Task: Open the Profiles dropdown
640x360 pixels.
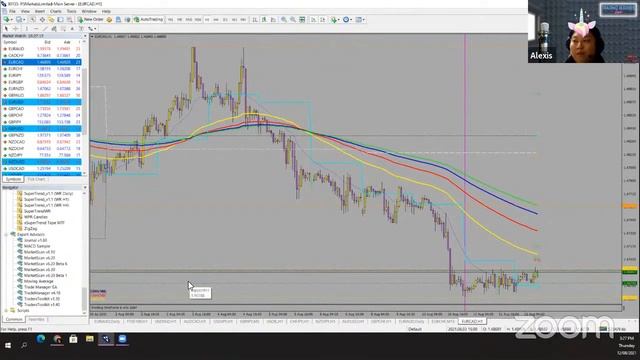Action: 20,19
